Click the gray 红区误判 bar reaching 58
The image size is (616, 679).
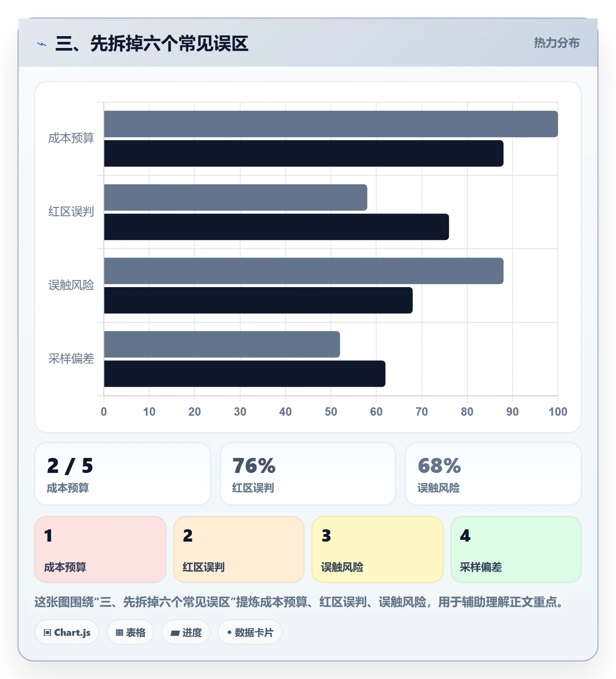point(235,198)
